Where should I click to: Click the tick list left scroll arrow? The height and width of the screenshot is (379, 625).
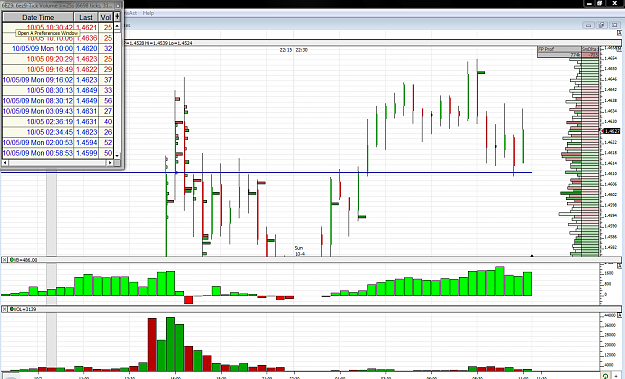coord(5,163)
